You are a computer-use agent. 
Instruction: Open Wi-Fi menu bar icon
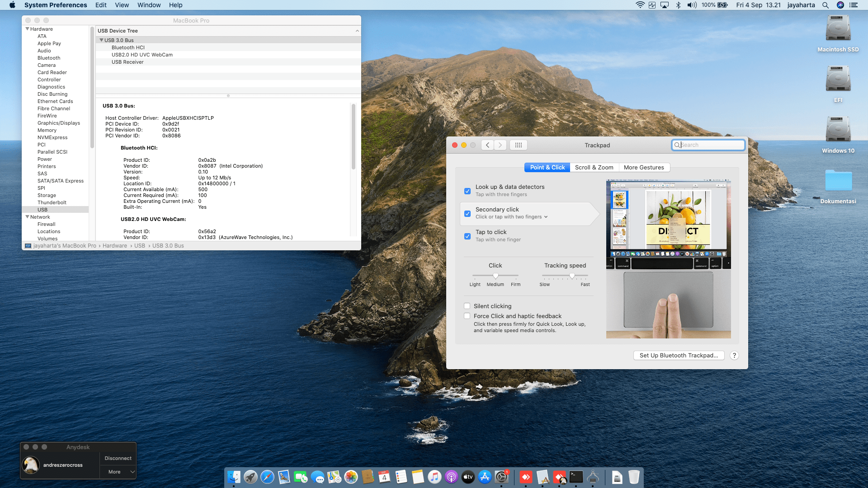pos(640,5)
